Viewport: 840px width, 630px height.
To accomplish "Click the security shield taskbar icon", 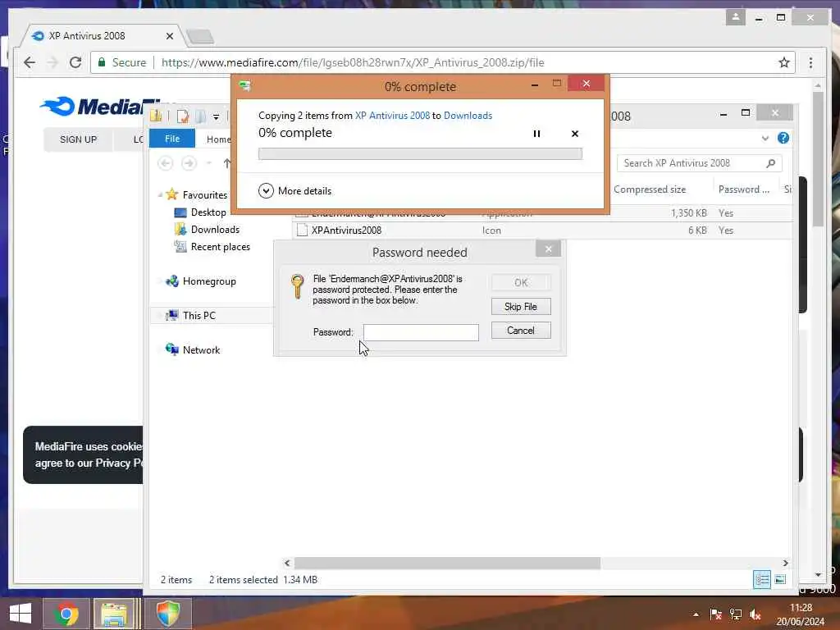I will (x=168, y=614).
